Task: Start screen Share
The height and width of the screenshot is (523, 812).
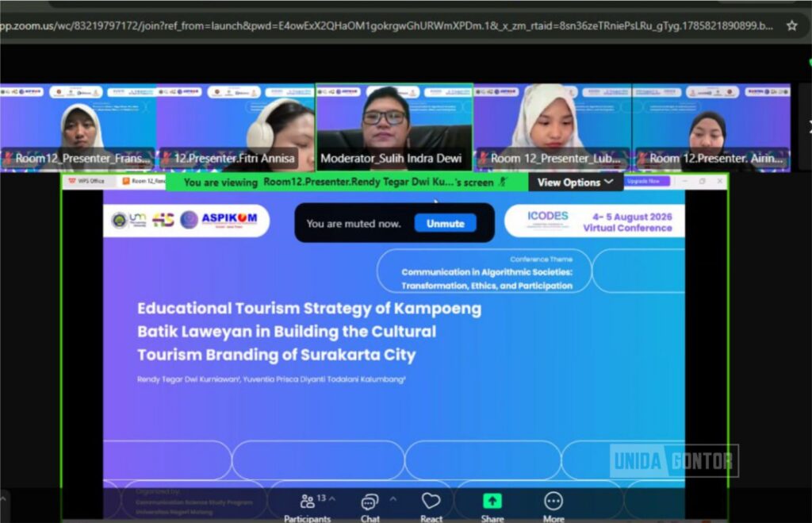Action: [492, 508]
